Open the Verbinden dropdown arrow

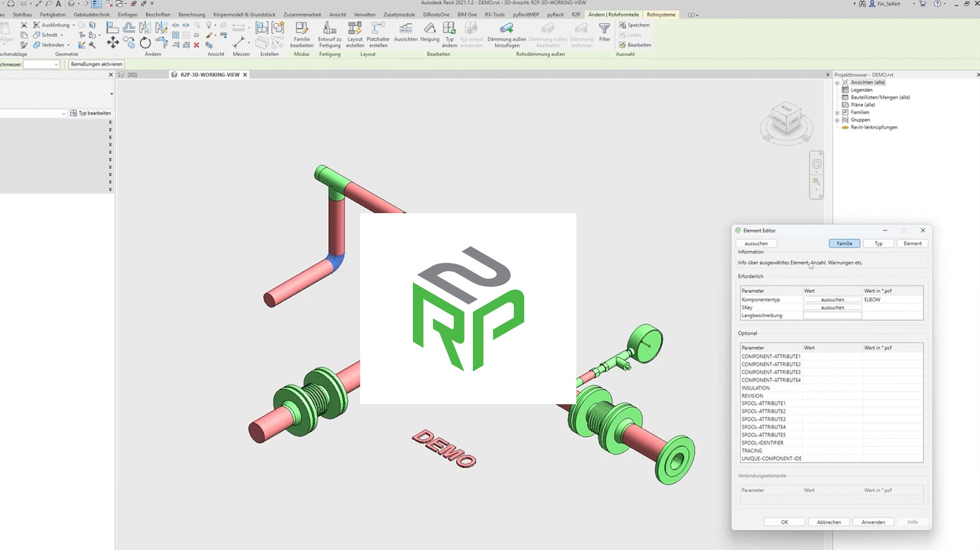click(68, 45)
